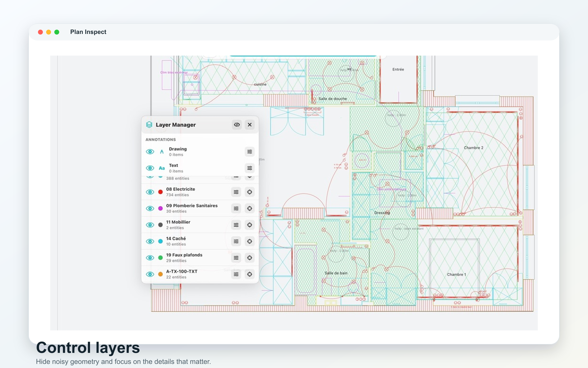Click red color dot of 08 Electricite
This screenshot has height=368, width=588.
tap(160, 192)
